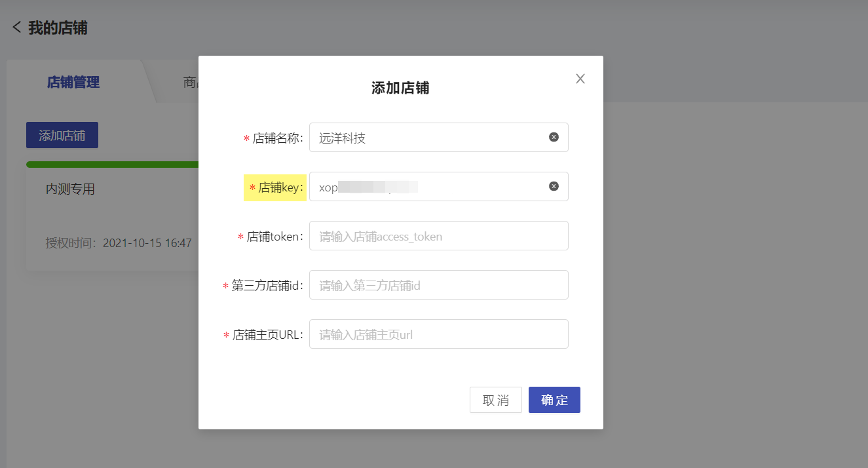Click the 店铺名称 label
The image size is (868, 468).
273,138
